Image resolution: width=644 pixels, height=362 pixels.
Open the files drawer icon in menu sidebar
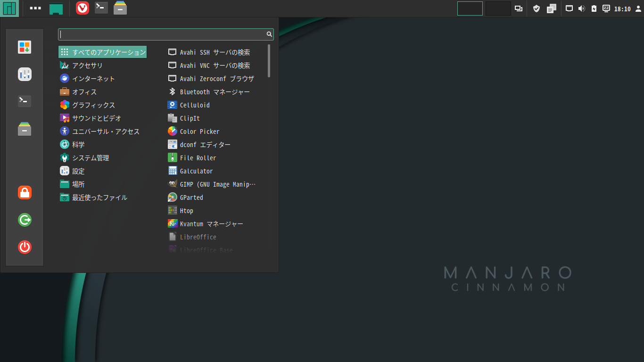coord(25,129)
